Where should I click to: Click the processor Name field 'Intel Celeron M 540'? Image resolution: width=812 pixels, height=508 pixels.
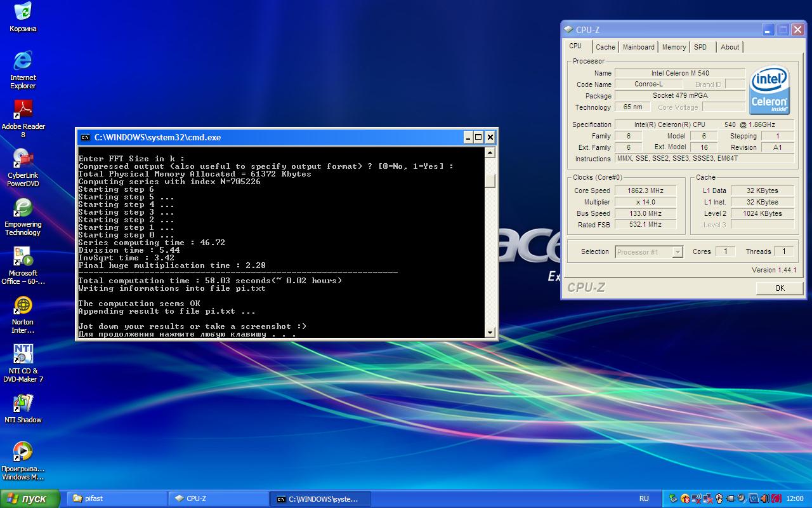pyautogui.click(x=680, y=73)
